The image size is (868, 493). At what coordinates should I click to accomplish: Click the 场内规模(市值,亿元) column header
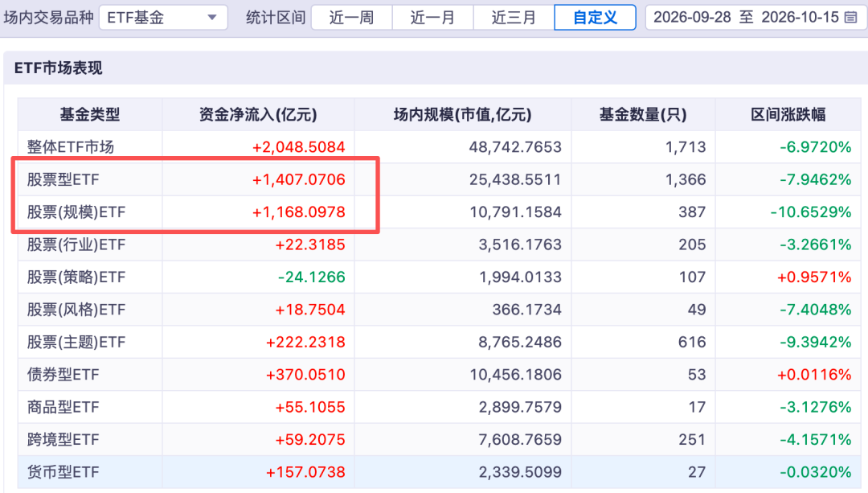pos(463,115)
